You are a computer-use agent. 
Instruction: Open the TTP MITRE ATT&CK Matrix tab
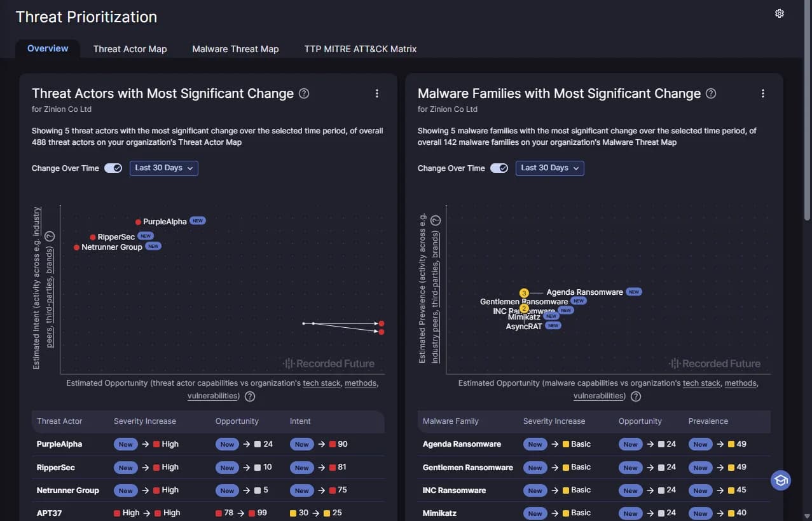pyautogui.click(x=361, y=49)
